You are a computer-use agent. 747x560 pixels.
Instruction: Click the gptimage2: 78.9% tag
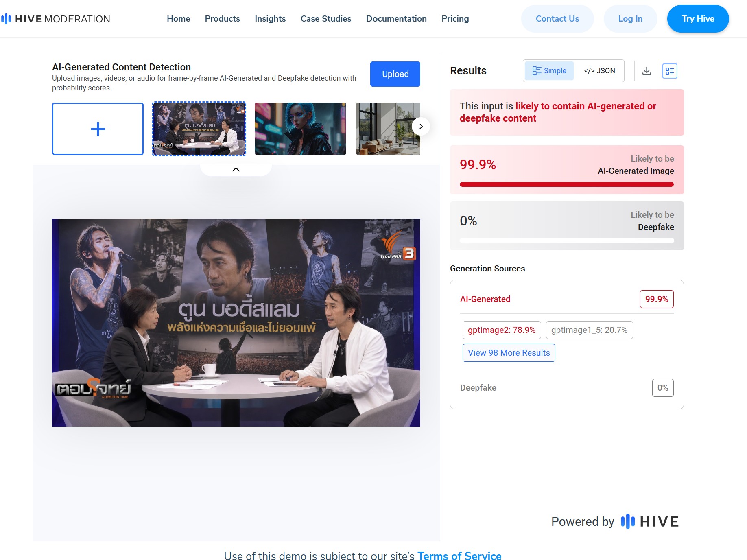pos(502,330)
